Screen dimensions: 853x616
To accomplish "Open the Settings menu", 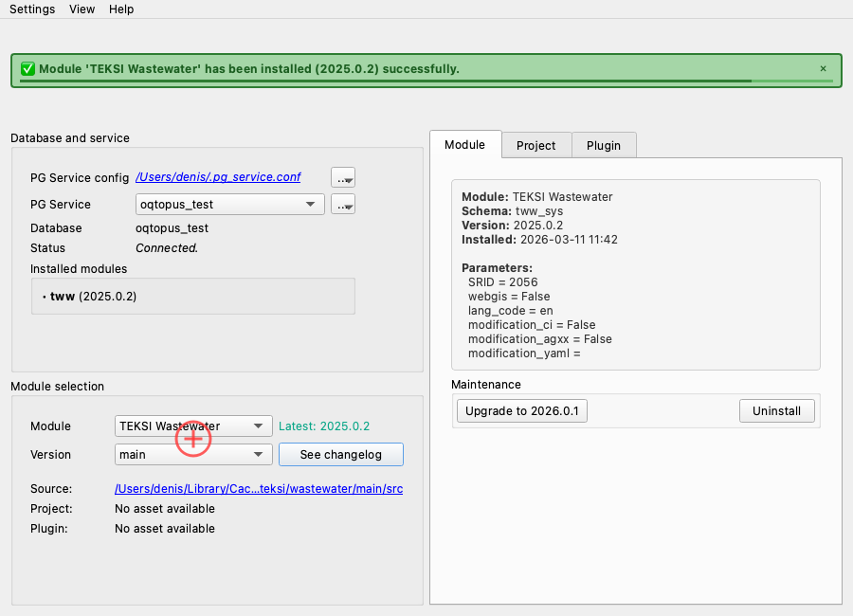I will 32,9.
